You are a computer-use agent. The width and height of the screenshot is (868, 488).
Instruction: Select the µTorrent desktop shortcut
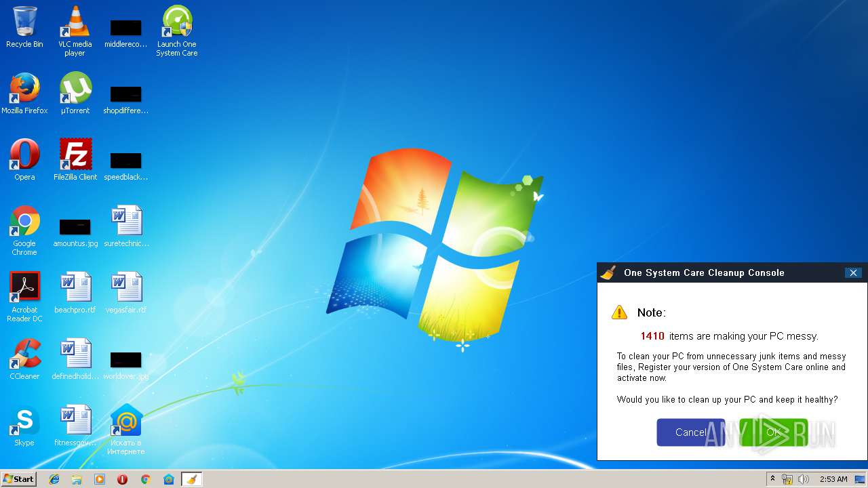(75, 94)
